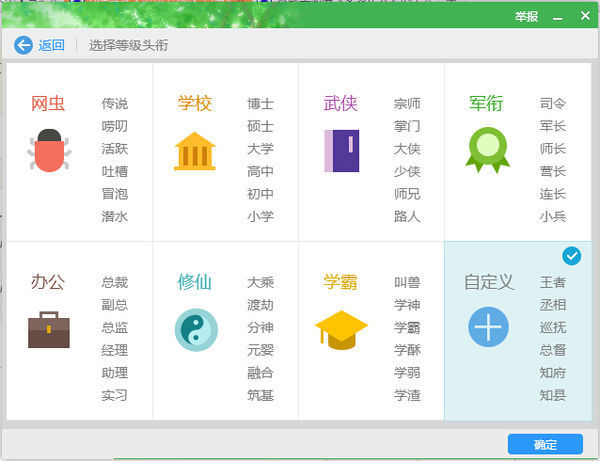Select the purple book 武侠 icon
Image resolution: width=600 pixels, height=461 pixels.
[x=342, y=151]
